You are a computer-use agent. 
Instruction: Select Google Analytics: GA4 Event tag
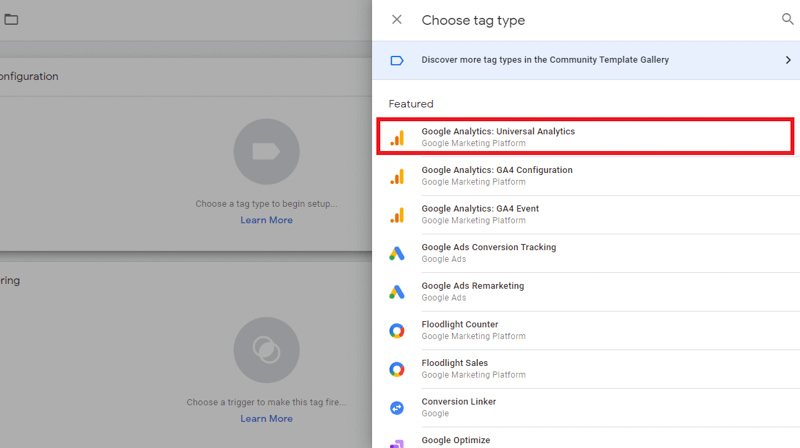(x=588, y=215)
